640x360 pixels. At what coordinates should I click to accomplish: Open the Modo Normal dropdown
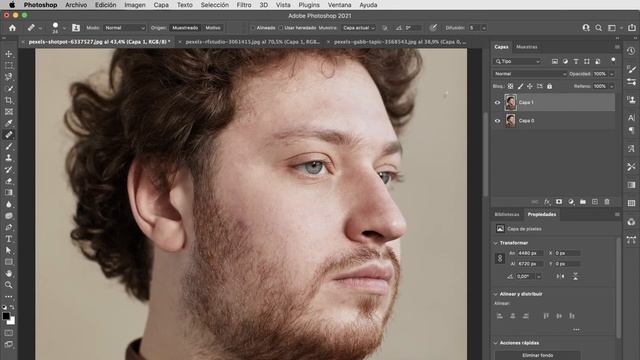pos(124,28)
